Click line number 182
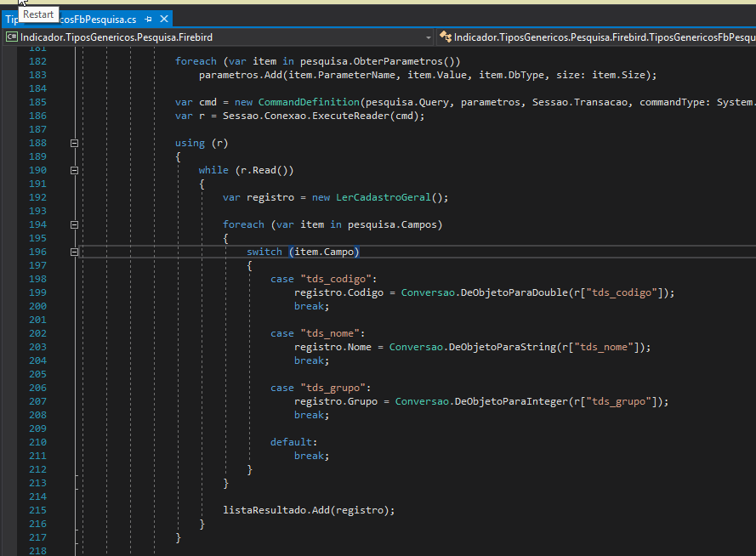 click(37, 60)
